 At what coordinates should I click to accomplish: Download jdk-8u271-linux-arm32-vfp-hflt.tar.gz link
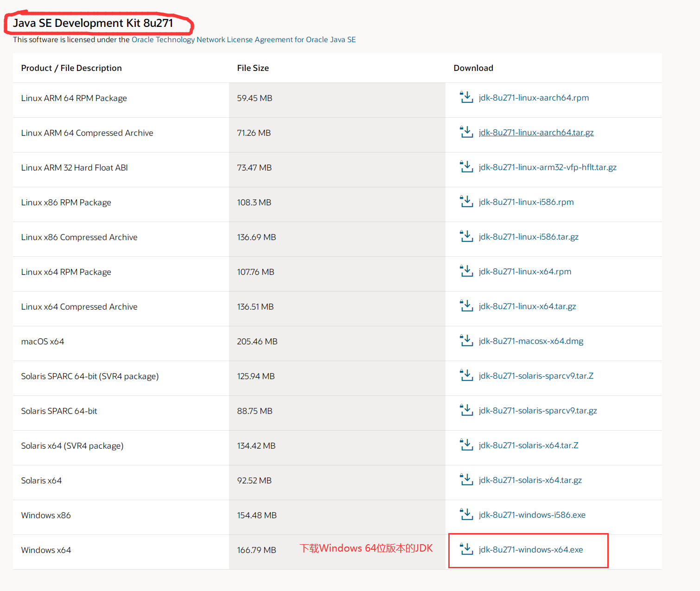click(548, 167)
